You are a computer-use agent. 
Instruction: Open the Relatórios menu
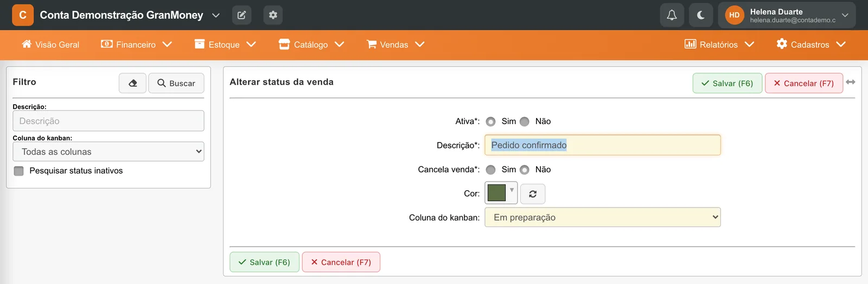[x=719, y=44]
